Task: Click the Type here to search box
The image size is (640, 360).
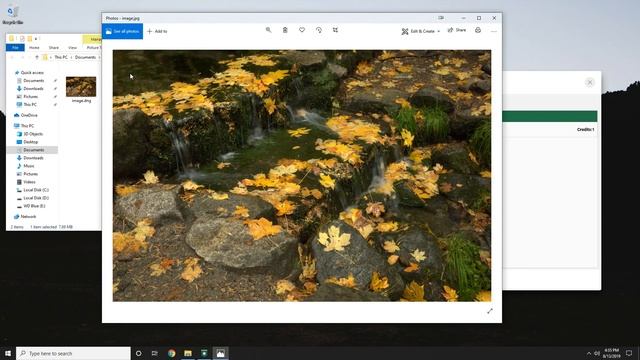Action: click(x=73, y=353)
